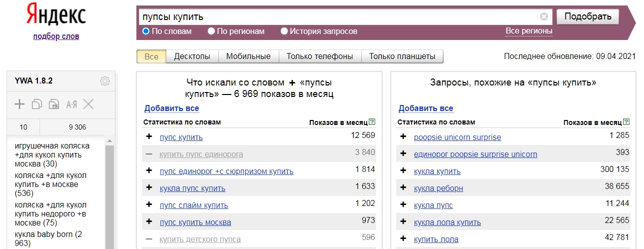Clear search field with X icon
The width and height of the screenshot is (644, 249).
(x=544, y=16)
